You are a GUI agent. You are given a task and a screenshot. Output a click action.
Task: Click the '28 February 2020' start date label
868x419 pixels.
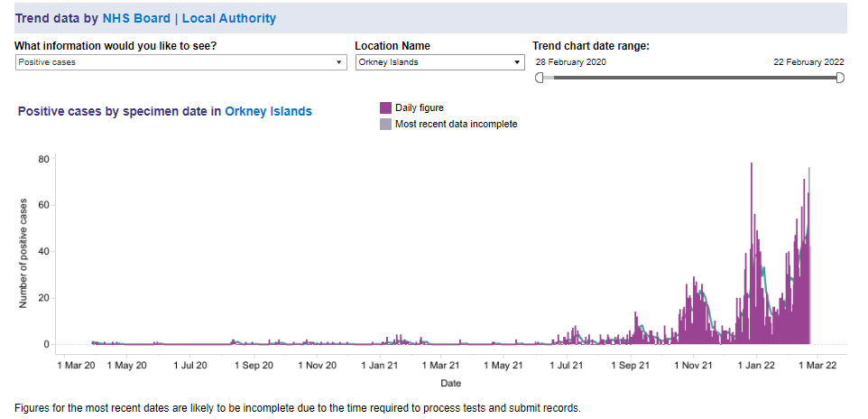tap(570, 62)
